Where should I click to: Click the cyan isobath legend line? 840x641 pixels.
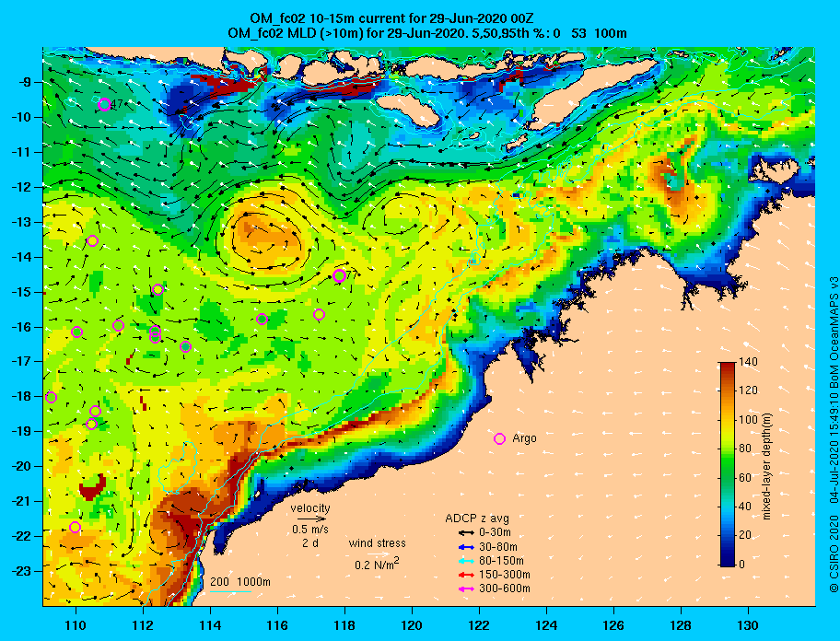coord(230,592)
